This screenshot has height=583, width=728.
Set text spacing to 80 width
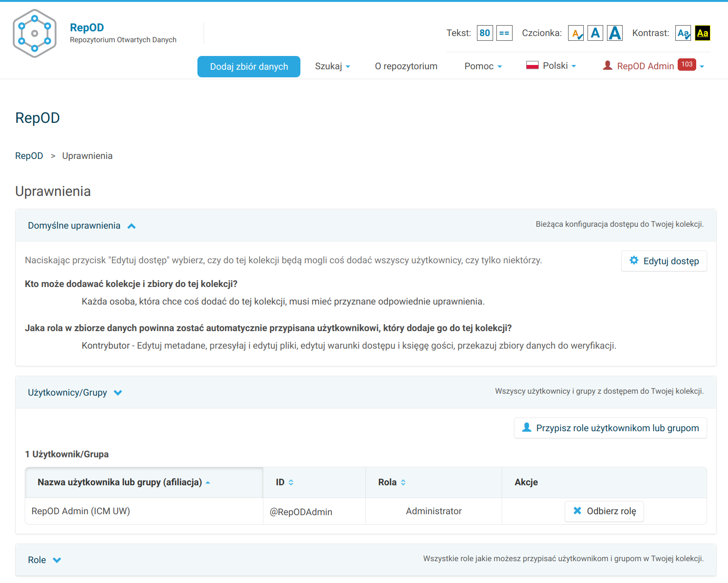coord(485,33)
